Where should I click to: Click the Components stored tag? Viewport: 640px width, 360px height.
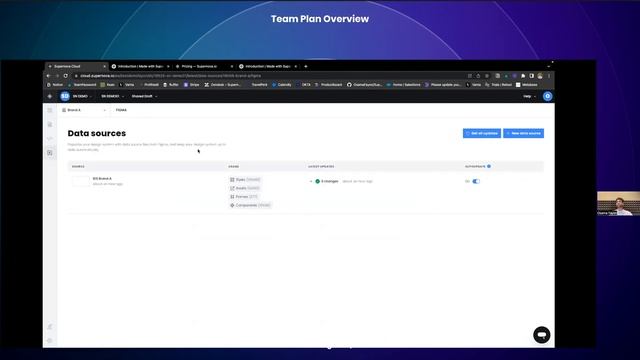click(x=250, y=205)
